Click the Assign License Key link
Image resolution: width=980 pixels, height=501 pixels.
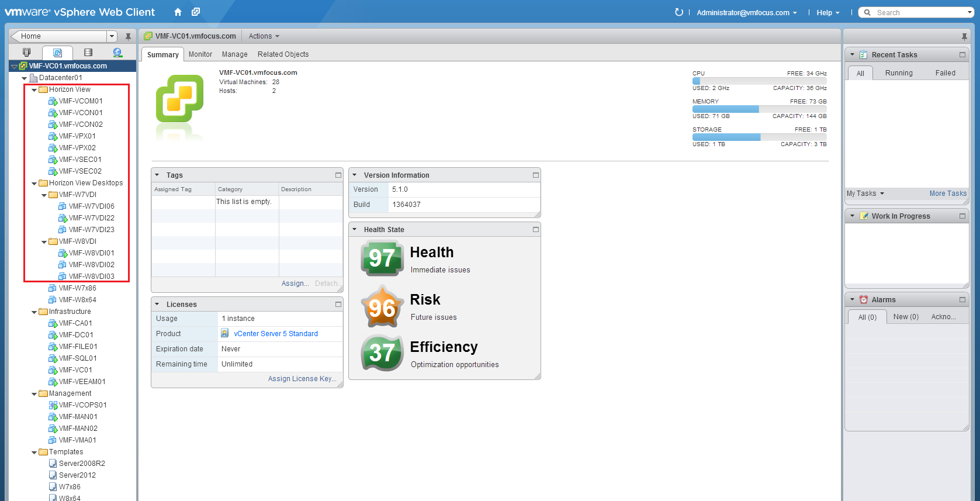point(302,379)
